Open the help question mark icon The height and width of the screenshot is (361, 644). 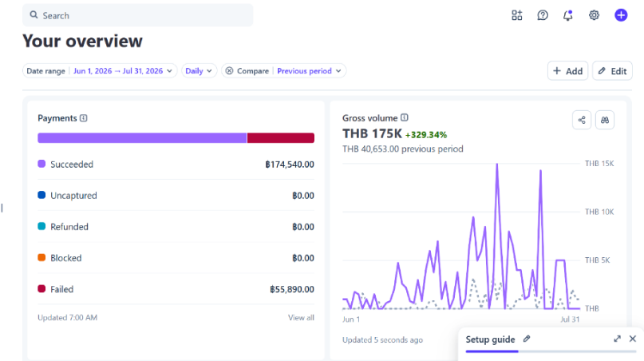[x=543, y=16]
